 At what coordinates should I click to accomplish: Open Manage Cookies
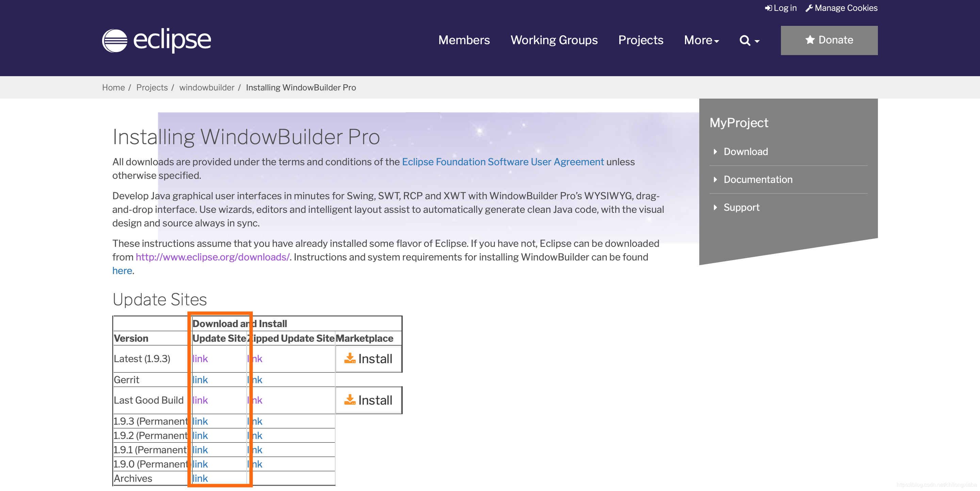842,8
